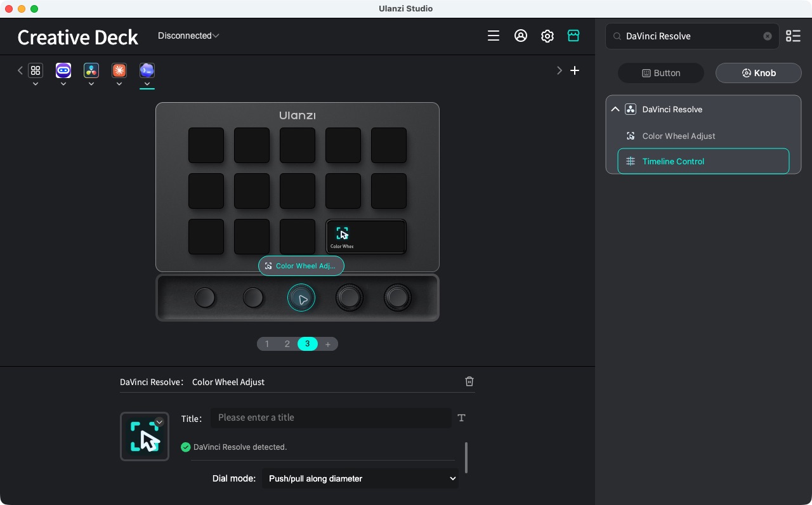Select the highlighted knob with cursor icon

[301, 298]
